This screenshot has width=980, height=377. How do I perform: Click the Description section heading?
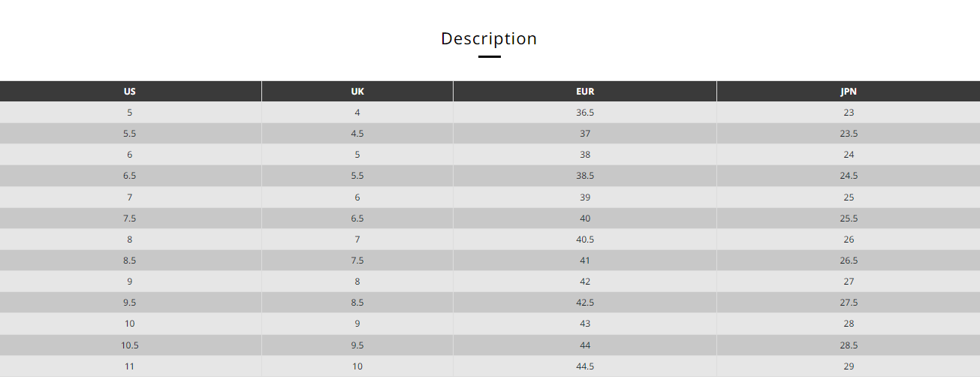tap(489, 38)
